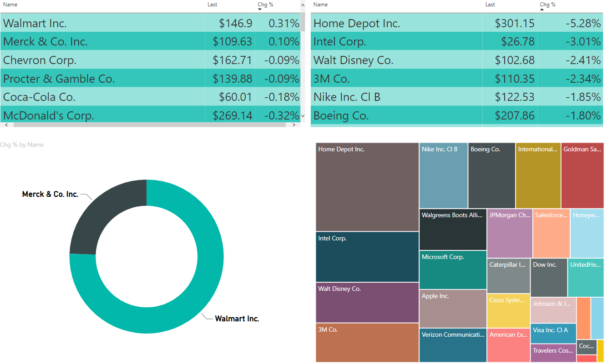
Task: Select Microsoft Corp. treemap tile
Action: (x=453, y=270)
